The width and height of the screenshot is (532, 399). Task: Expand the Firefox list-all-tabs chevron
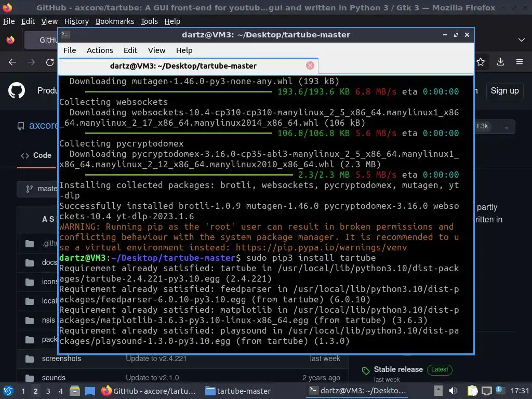click(x=522, y=40)
